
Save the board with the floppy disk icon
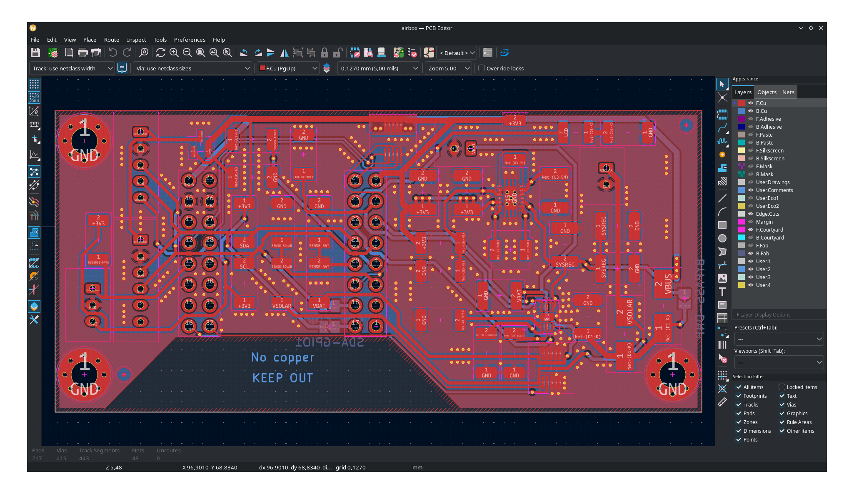(35, 52)
